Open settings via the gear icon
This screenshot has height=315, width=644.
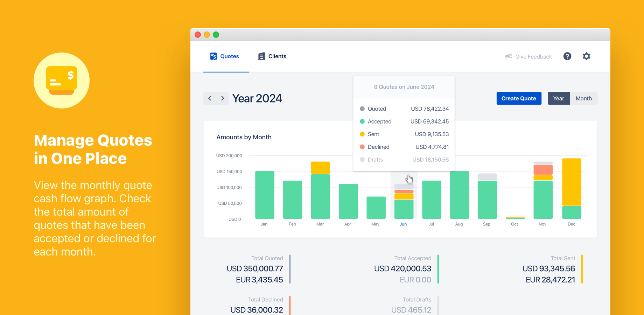tap(587, 56)
